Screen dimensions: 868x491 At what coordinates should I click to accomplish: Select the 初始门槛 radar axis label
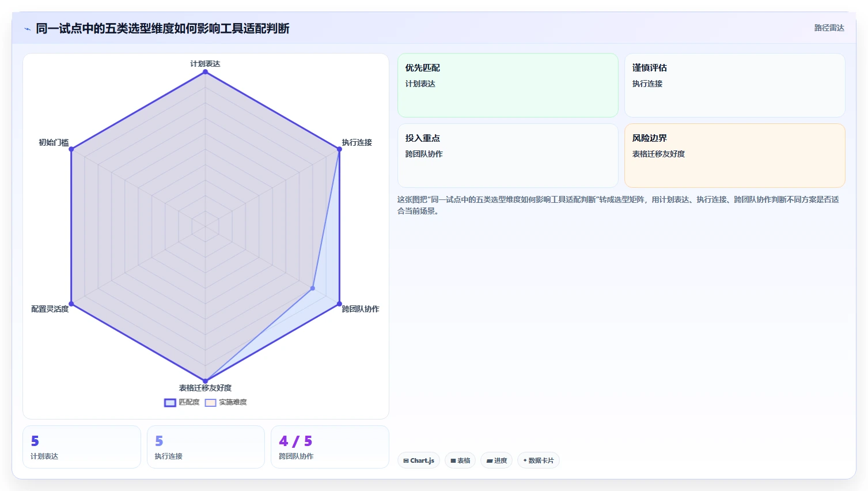point(54,142)
